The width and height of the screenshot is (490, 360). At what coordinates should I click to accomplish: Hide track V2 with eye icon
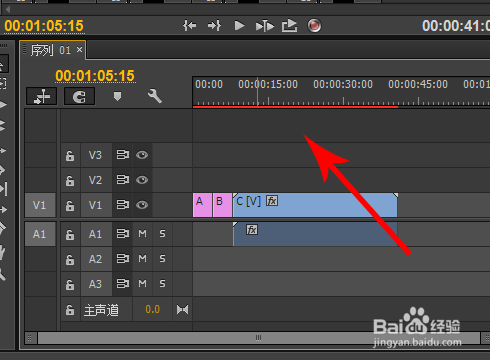142,180
